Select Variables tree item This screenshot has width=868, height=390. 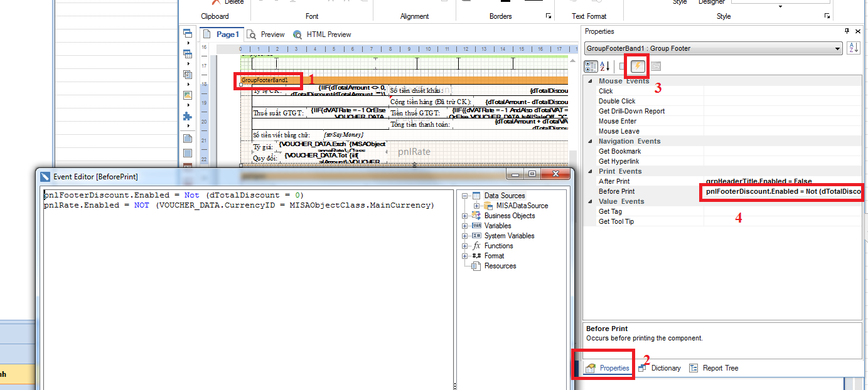pyautogui.click(x=498, y=226)
